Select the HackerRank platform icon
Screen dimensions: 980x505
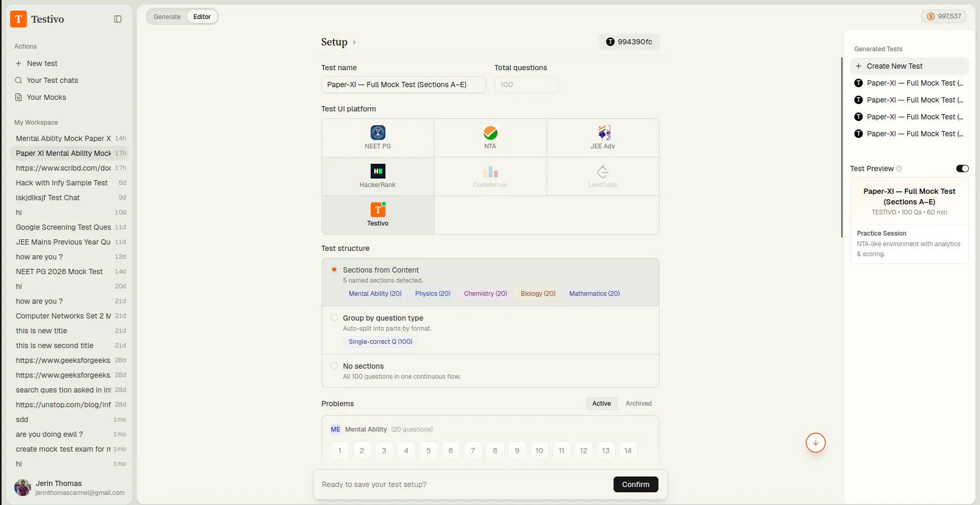click(x=378, y=171)
